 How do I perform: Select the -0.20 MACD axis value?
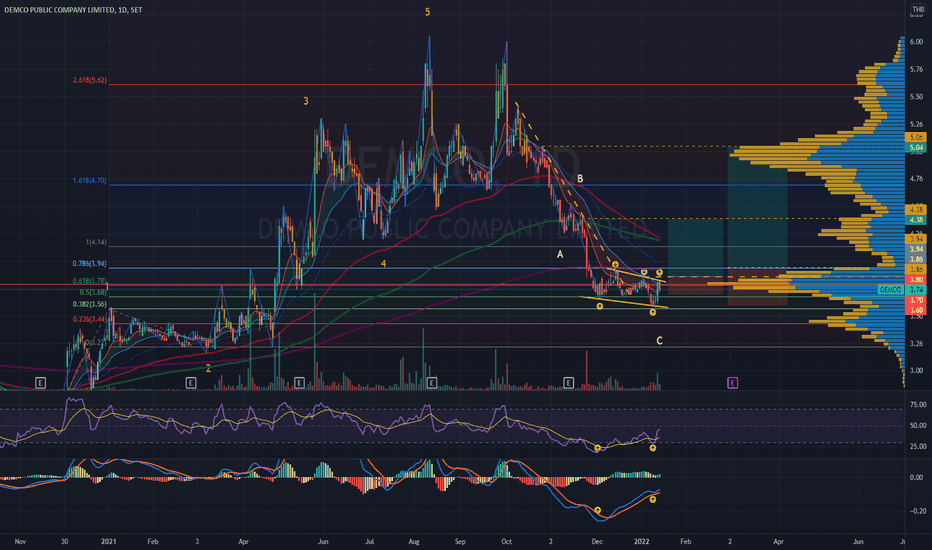pos(918,511)
